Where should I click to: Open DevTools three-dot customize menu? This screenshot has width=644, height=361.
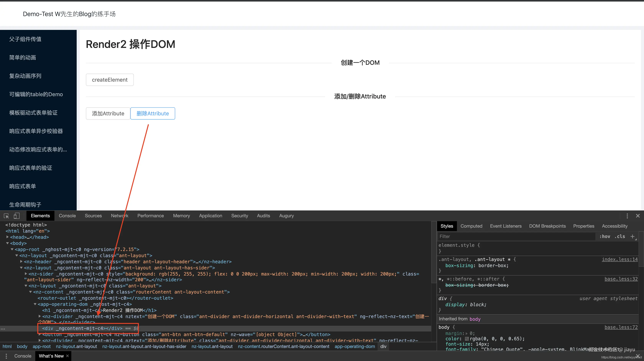[x=627, y=216]
